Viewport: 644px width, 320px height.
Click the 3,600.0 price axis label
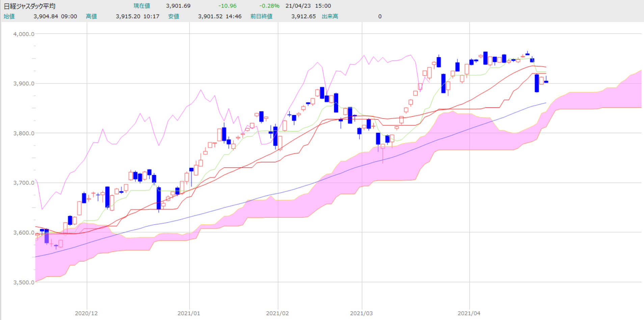pos(24,233)
